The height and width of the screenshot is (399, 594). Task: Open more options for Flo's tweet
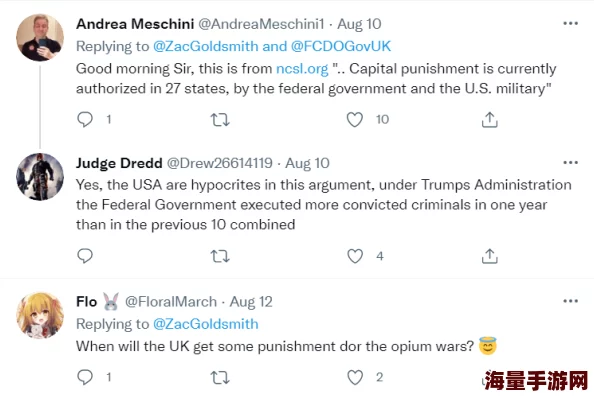571,301
